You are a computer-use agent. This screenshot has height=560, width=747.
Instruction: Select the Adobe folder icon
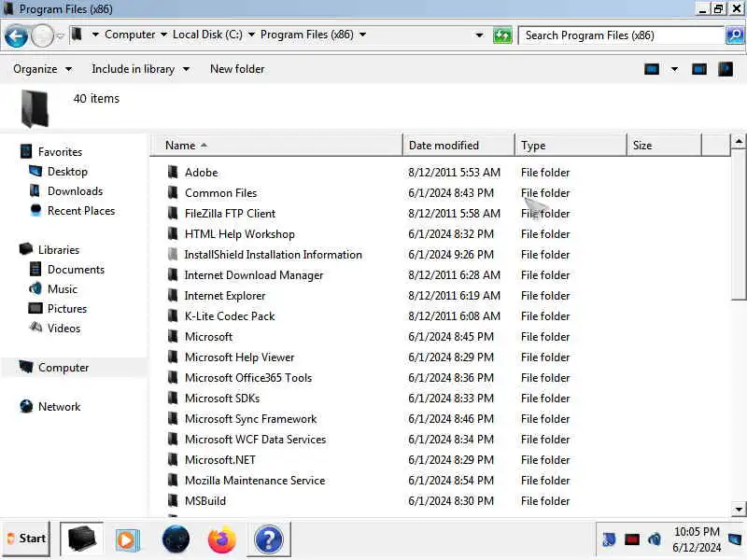point(173,172)
